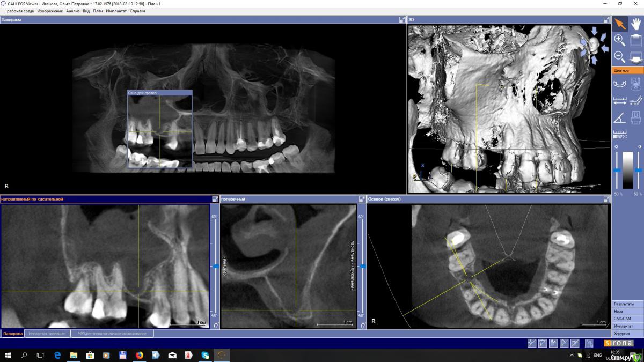This screenshot has width=644, height=362.
Task: Click the print icon in Диагноз panel
Action: pos(636,117)
